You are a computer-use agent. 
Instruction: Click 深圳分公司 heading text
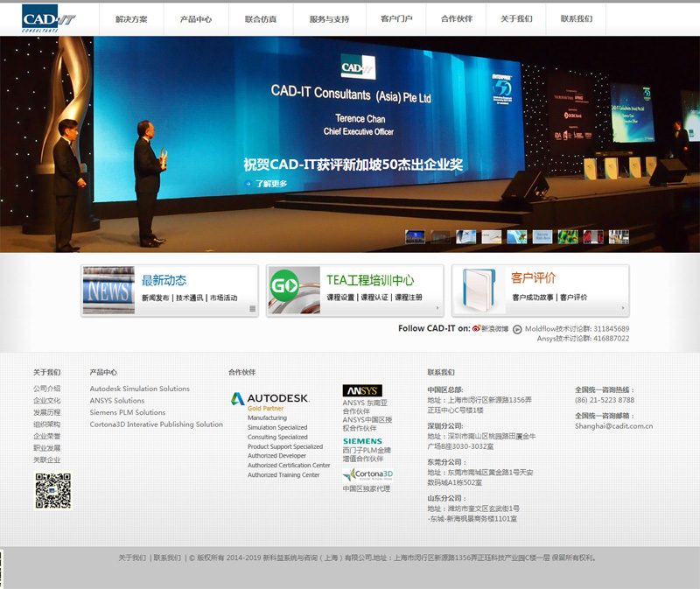[x=445, y=426]
